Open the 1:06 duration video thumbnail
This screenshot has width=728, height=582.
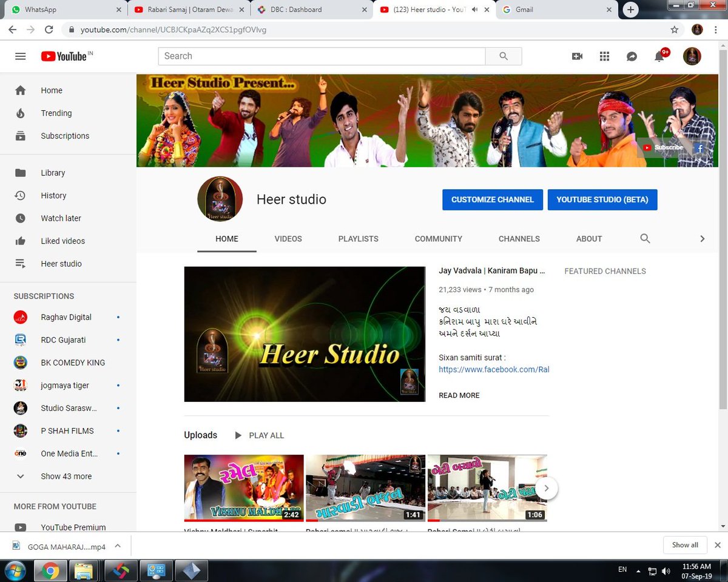pos(487,488)
